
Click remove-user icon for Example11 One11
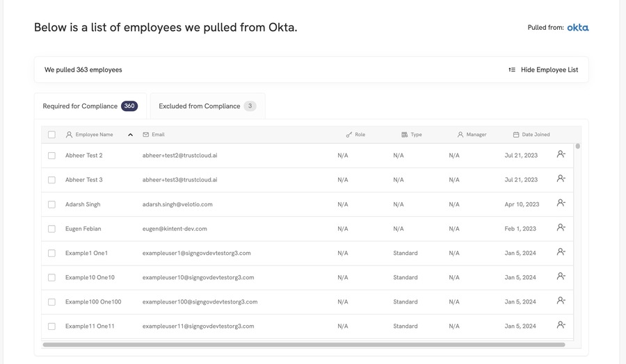[x=561, y=324]
